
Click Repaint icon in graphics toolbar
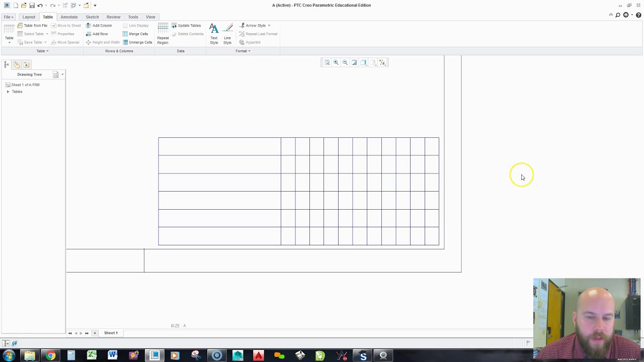[x=354, y=62]
